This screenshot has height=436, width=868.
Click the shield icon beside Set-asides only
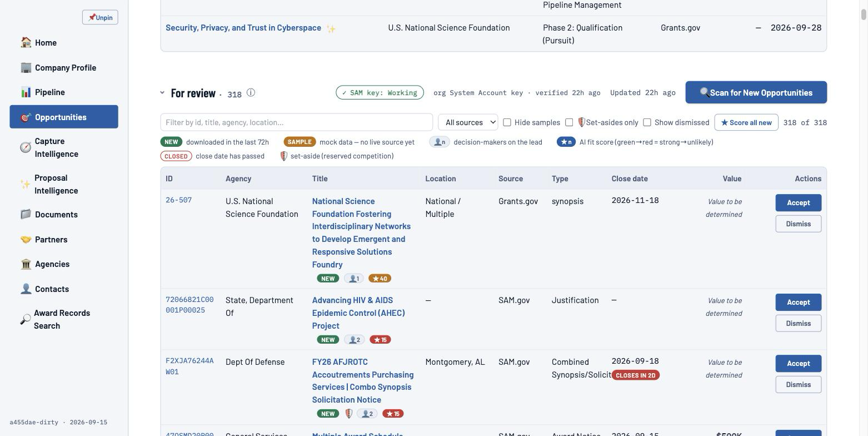coord(581,122)
